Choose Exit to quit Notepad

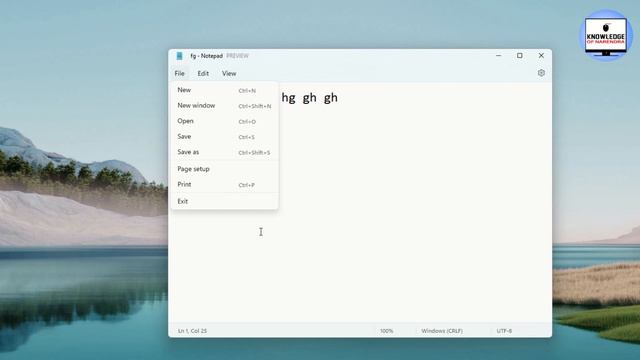click(x=224, y=201)
